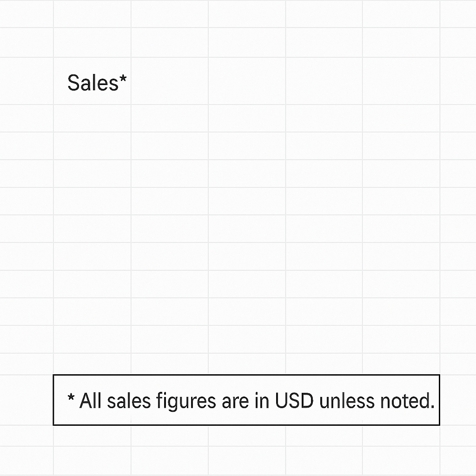This screenshot has height=476, width=476.
Task: Select the empty cell directly above Sales*
Action: pyautogui.click(x=93, y=43)
